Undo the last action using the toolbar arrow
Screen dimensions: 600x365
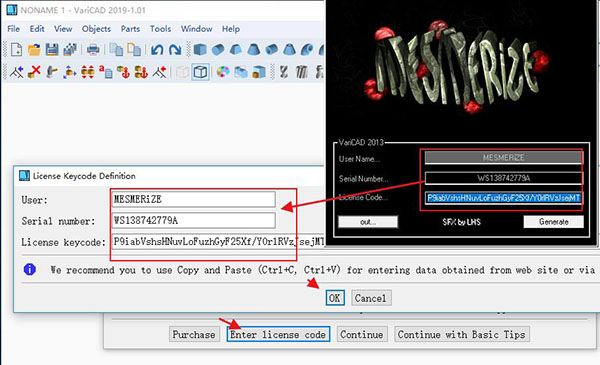(157, 50)
